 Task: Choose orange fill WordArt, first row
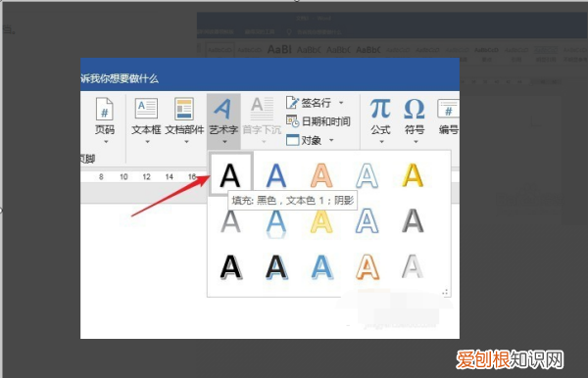coord(321,175)
